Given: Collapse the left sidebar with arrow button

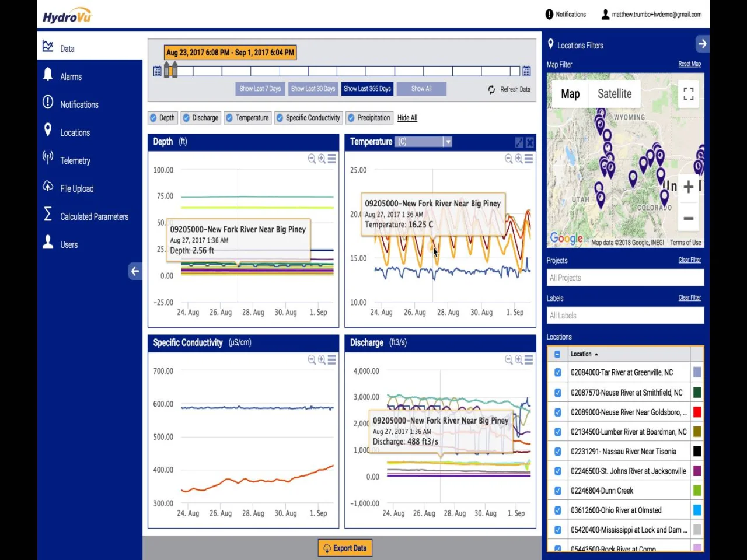Looking at the screenshot, I should [x=135, y=271].
